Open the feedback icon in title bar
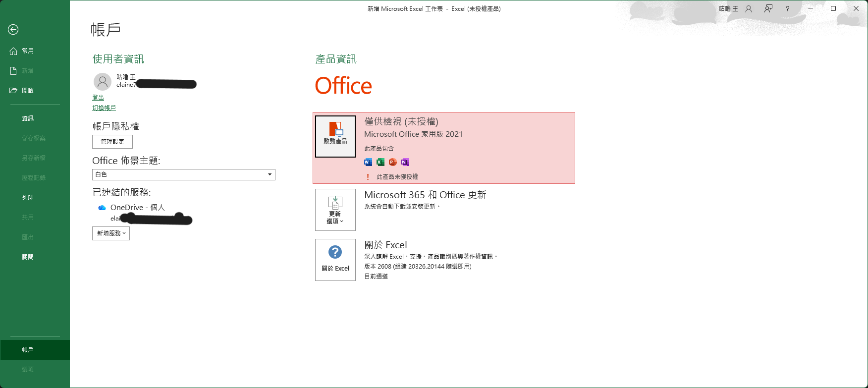The width and height of the screenshot is (868, 388). [x=768, y=9]
